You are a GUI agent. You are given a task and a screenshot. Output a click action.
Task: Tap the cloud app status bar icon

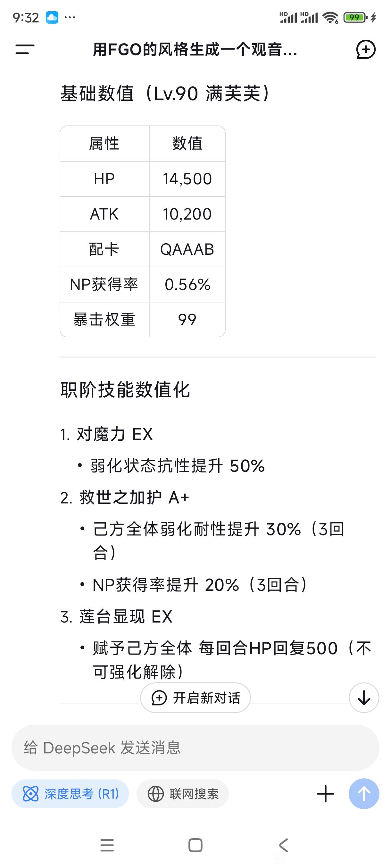(x=52, y=17)
